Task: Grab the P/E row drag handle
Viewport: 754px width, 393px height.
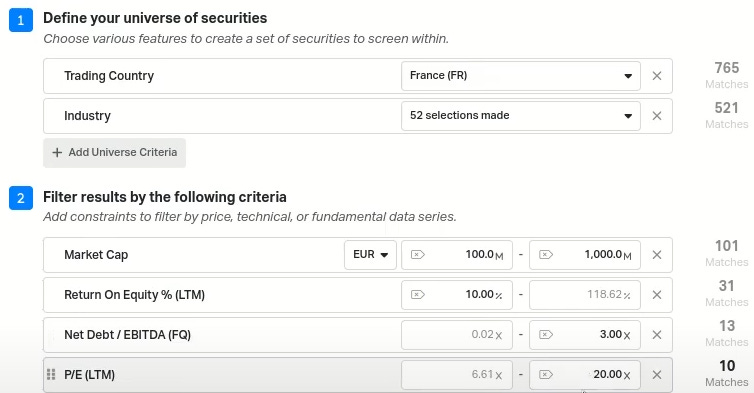Action: (x=51, y=375)
